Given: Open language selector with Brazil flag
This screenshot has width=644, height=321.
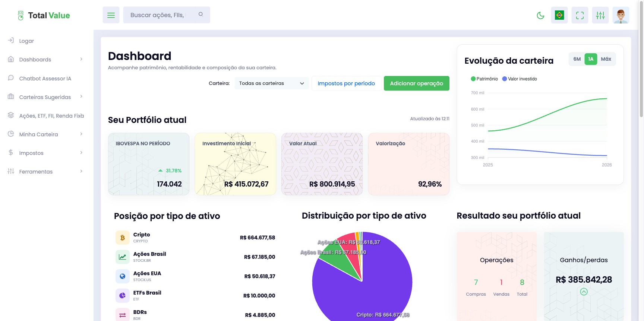Looking at the screenshot, I should (x=559, y=15).
